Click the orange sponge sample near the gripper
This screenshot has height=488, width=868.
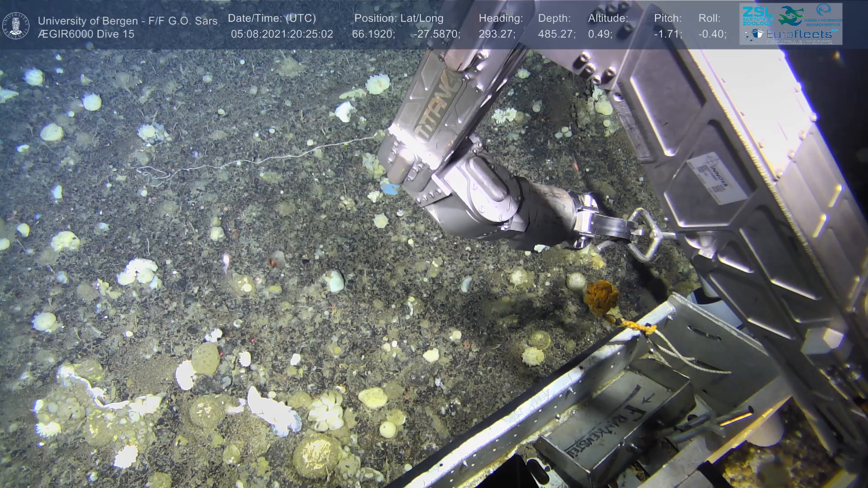click(x=601, y=296)
